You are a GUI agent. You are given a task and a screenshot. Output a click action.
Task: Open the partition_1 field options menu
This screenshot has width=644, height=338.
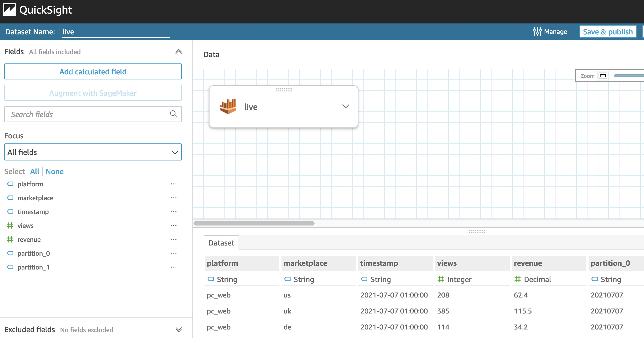174,267
